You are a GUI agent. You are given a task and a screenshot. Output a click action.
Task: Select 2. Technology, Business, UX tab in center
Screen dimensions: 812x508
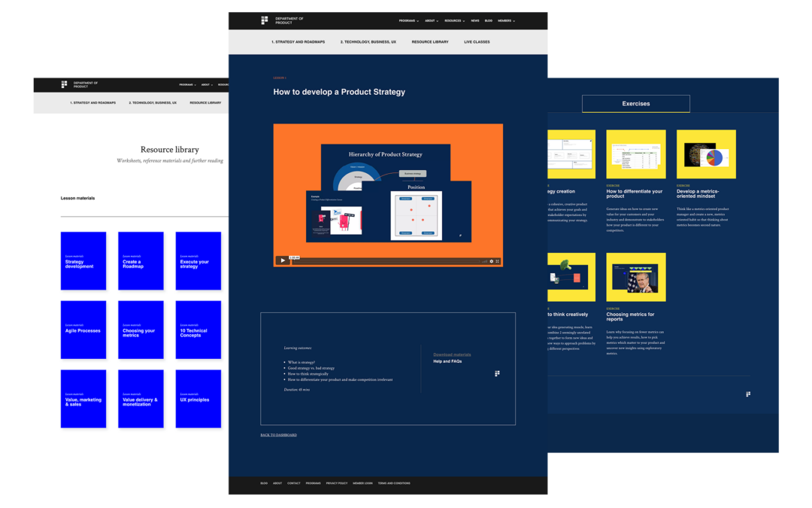click(368, 42)
